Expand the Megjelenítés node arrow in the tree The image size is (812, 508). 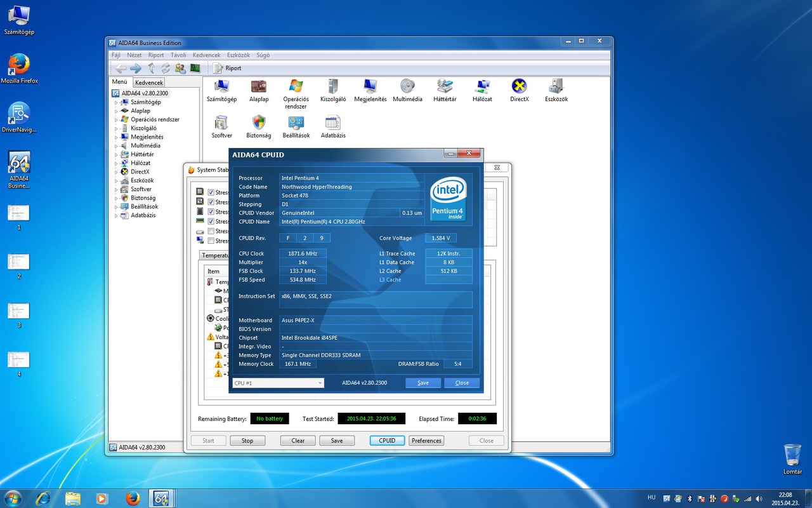[x=116, y=137]
